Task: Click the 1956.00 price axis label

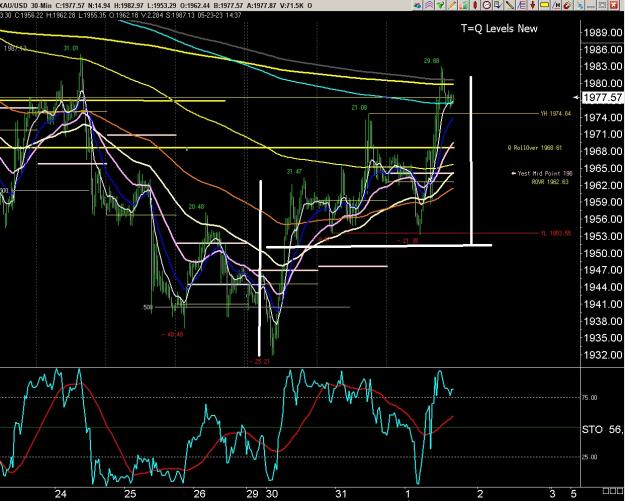Action: click(x=603, y=219)
